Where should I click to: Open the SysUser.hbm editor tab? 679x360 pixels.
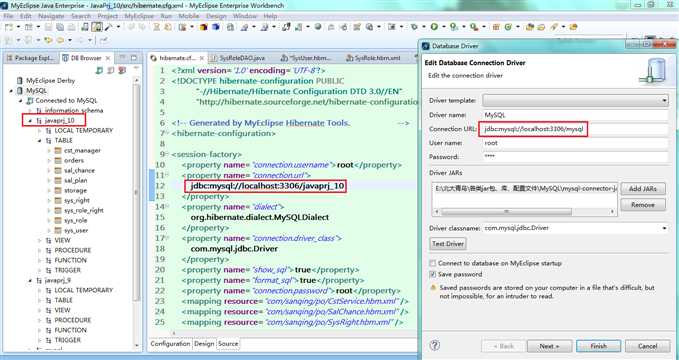tap(307, 58)
